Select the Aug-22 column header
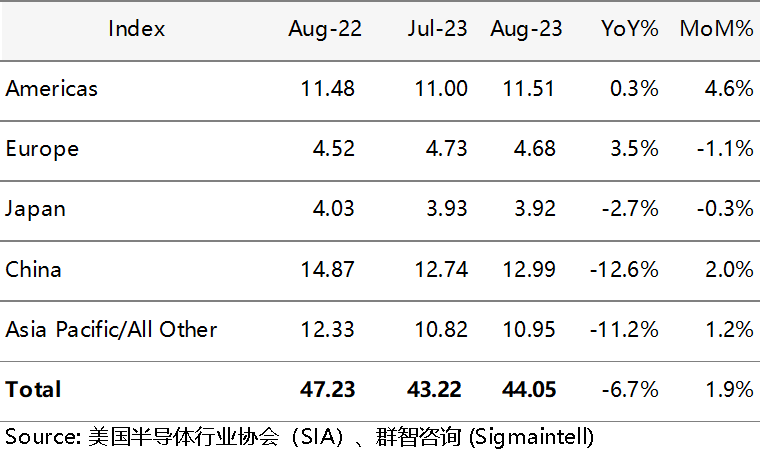The height and width of the screenshot is (457, 761). click(323, 29)
